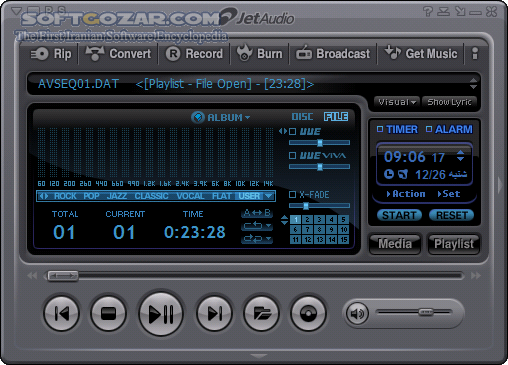Open the Rip CD tool

pos(51,54)
